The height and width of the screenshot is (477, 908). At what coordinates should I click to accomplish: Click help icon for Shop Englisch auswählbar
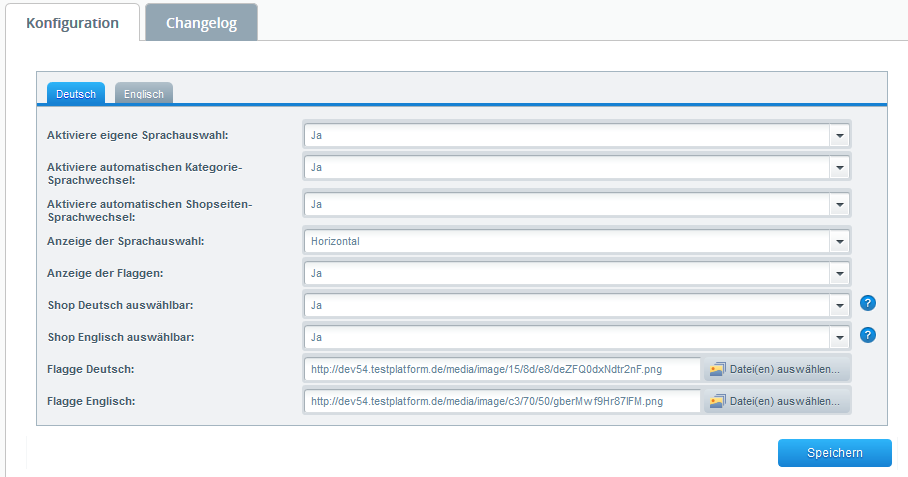(867, 335)
